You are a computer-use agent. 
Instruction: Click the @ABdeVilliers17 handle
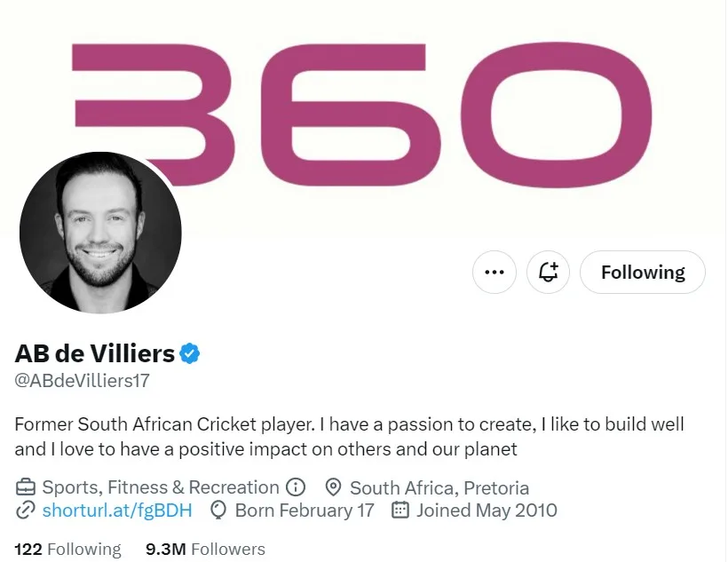point(83,381)
